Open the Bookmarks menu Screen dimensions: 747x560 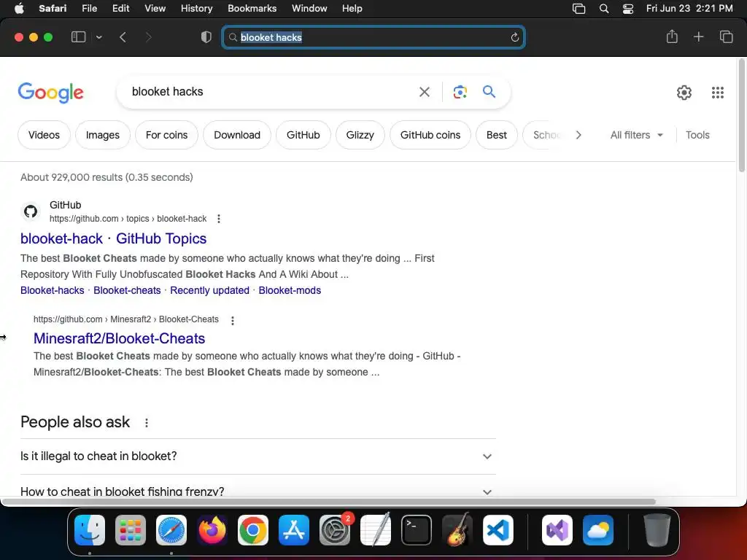(252, 9)
